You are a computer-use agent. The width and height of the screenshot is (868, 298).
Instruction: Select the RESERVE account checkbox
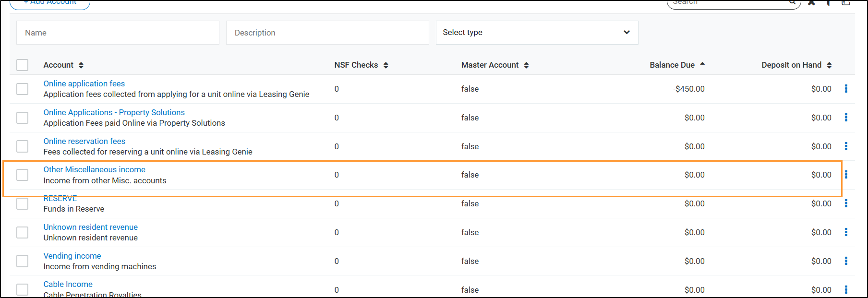(23, 203)
